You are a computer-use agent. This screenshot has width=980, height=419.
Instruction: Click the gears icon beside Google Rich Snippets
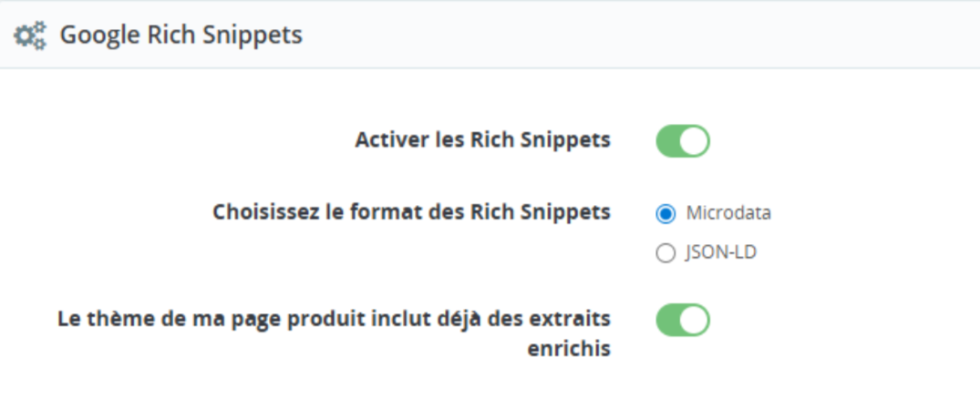(x=29, y=36)
